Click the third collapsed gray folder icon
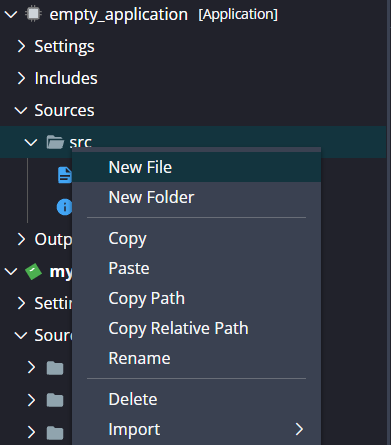This screenshot has width=391, height=445. coord(55,432)
